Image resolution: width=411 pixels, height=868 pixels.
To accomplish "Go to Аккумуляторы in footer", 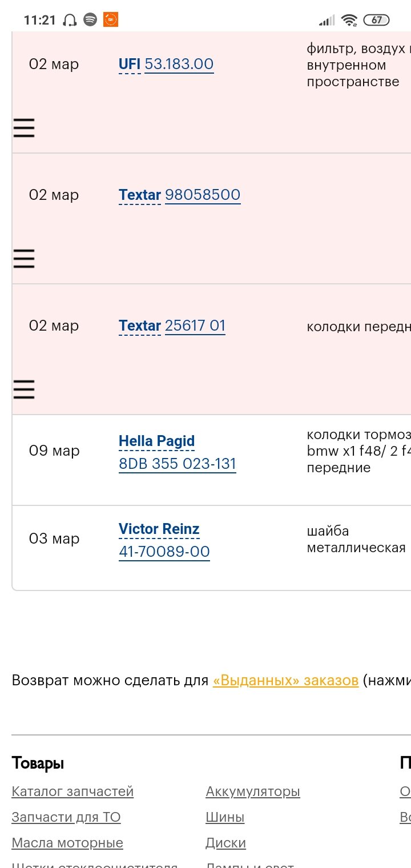I will click(253, 791).
